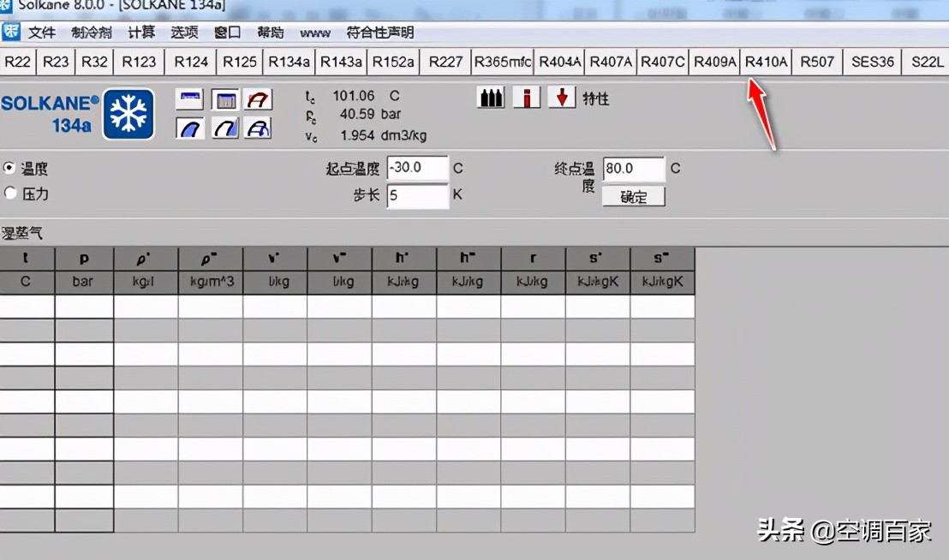
Task: Switch to the R507 refrigerant tab
Action: click(x=817, y=62)
